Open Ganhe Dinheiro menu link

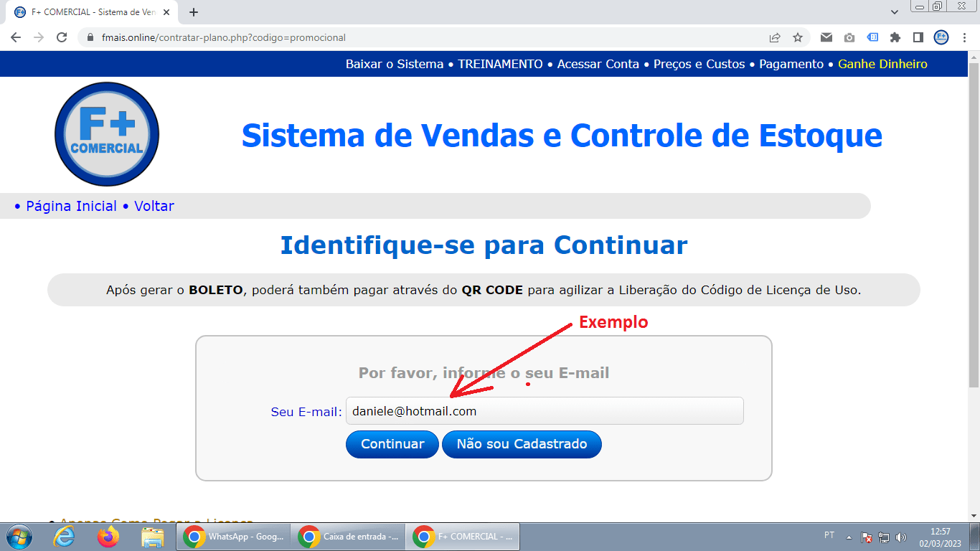pos(882,64)
